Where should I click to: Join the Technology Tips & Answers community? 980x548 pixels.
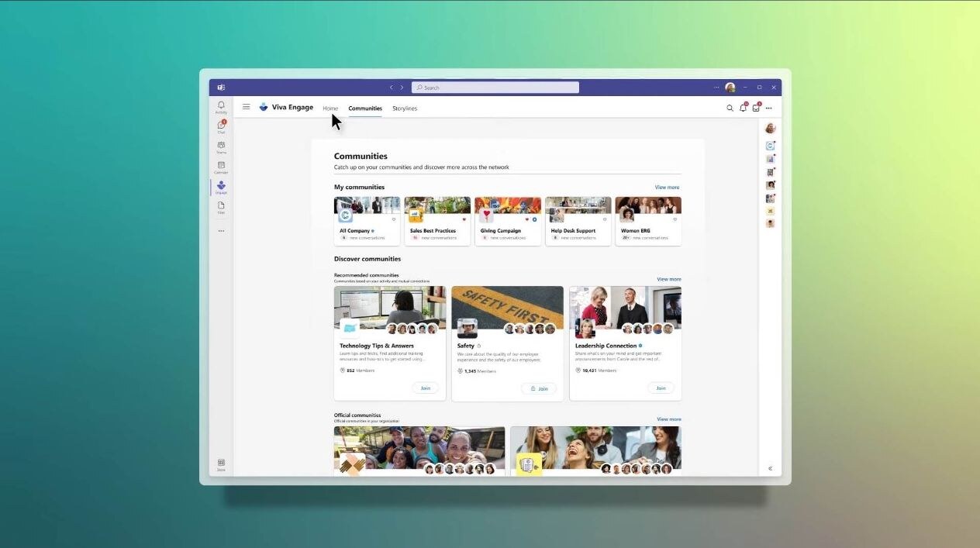coord(425,388)
